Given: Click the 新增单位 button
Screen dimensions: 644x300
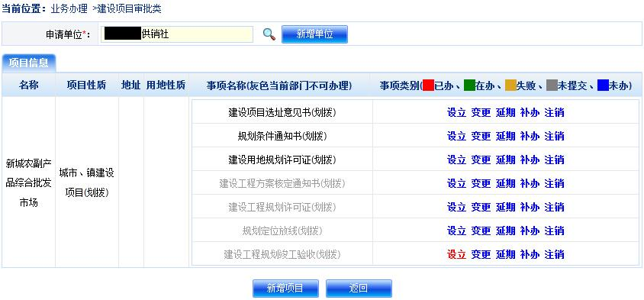Looking at the screenshot, I should [x=314, y=34].
